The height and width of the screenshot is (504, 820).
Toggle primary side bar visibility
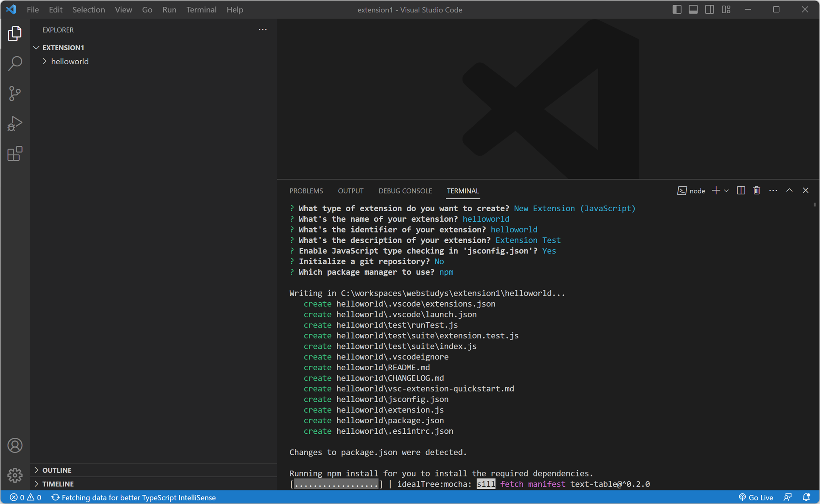677,10
